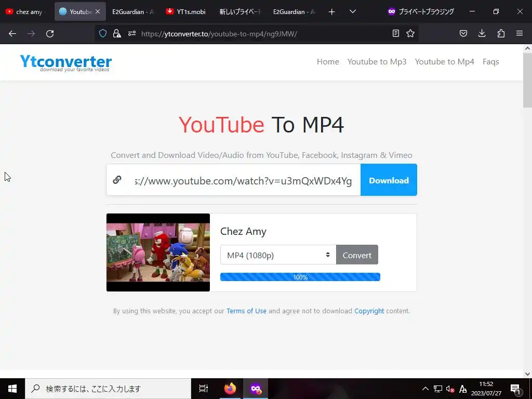Image resolution: width=532 pixels, height=399 pixels.
Task: Open the Youtube to Mp3 nav link
Action: tap(377, 62)
